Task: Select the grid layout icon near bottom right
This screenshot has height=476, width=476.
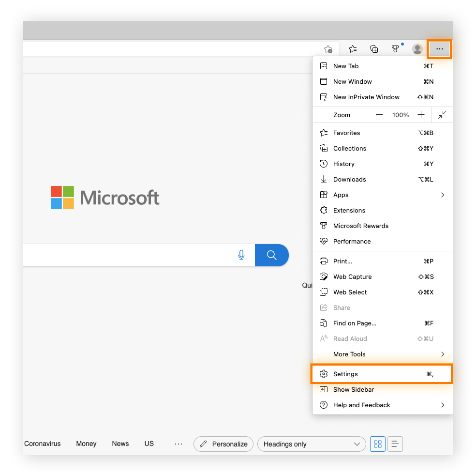Action: click(x=378, y=444)
